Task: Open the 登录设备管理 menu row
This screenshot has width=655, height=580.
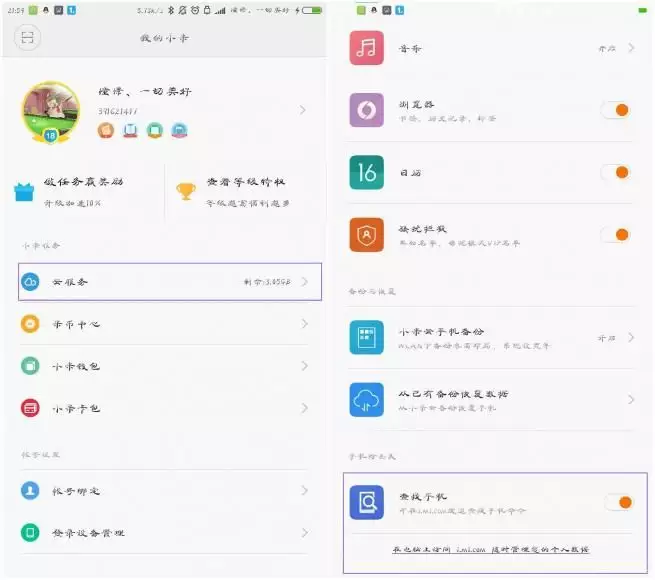Action: click(x=165, y=532)
